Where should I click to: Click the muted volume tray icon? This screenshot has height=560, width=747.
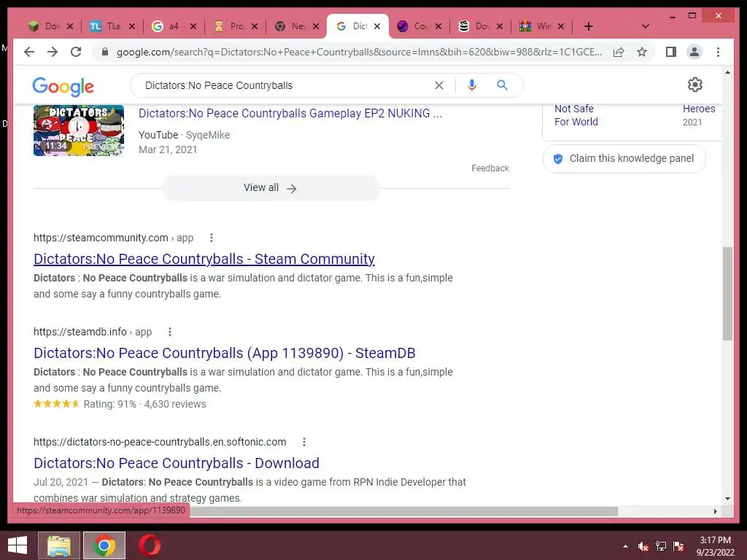(643, 546)
